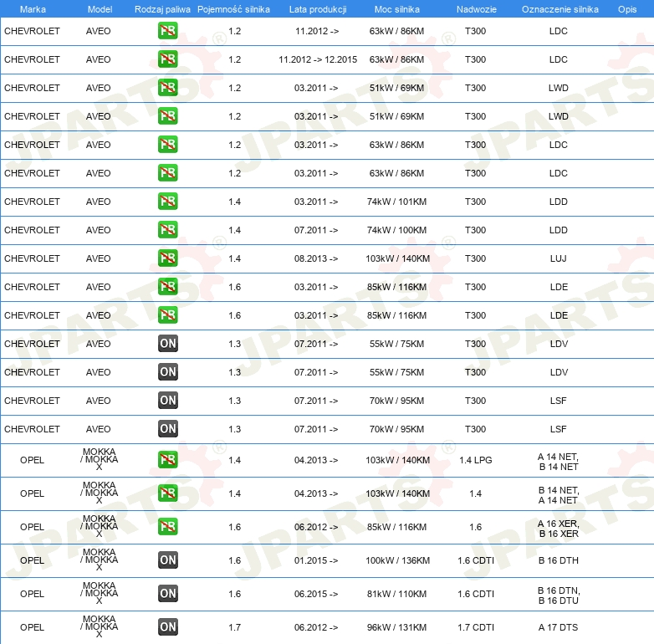Click the Oznaczenie silnika column header
Screen dimensions: 654x644
pos(559,8)
